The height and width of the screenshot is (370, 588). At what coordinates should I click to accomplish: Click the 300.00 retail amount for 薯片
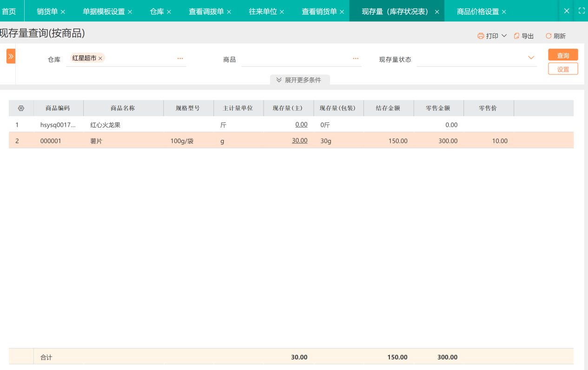click(x=448, y=141)
